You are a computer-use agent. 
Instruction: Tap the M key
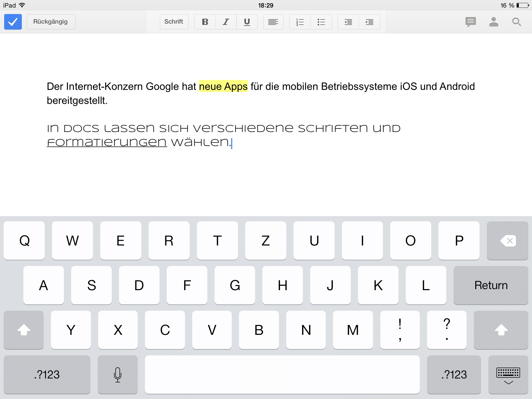(x=353, y=330)
